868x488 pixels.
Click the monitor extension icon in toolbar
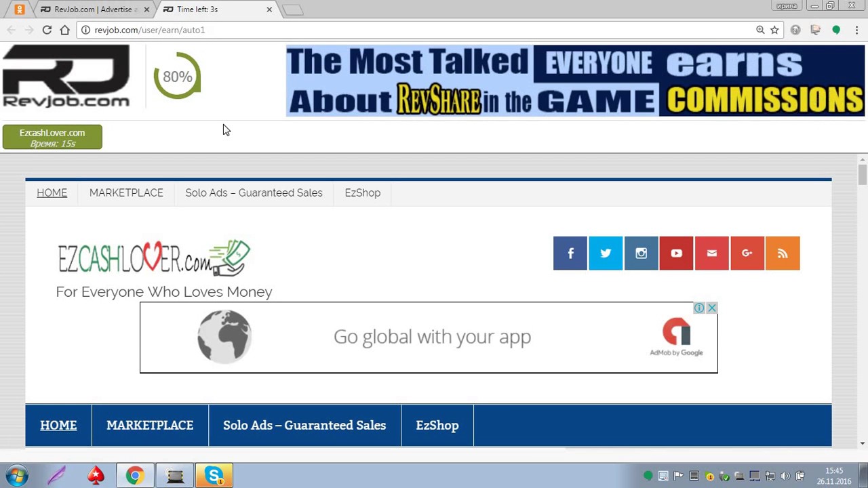click(816, 30)
